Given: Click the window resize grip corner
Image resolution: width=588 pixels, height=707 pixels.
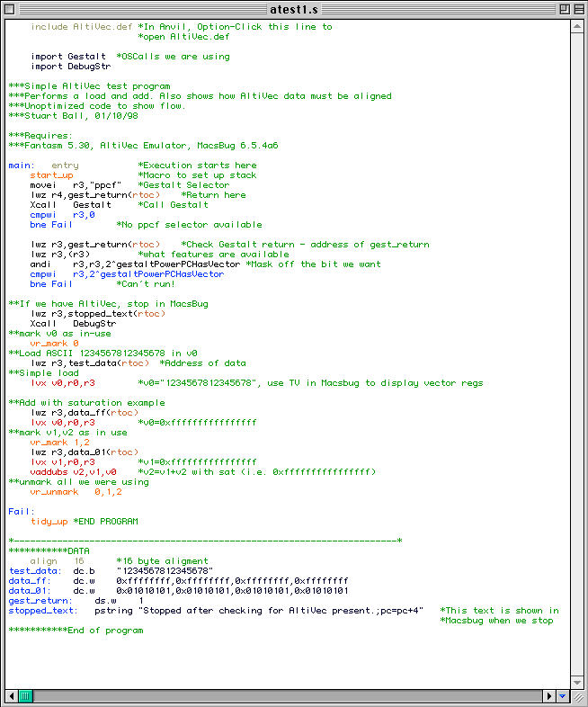Looking at the screenshot, I should tap(579, 697).
